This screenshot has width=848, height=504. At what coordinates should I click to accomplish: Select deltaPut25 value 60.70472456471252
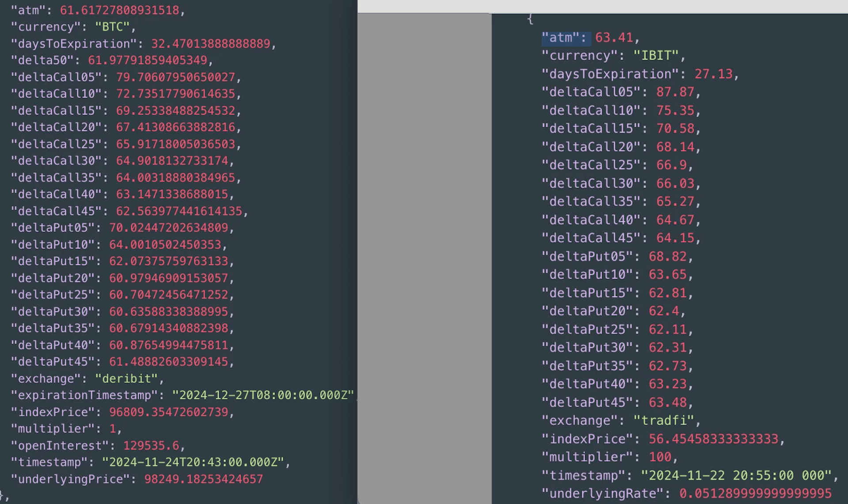[169, 295]
